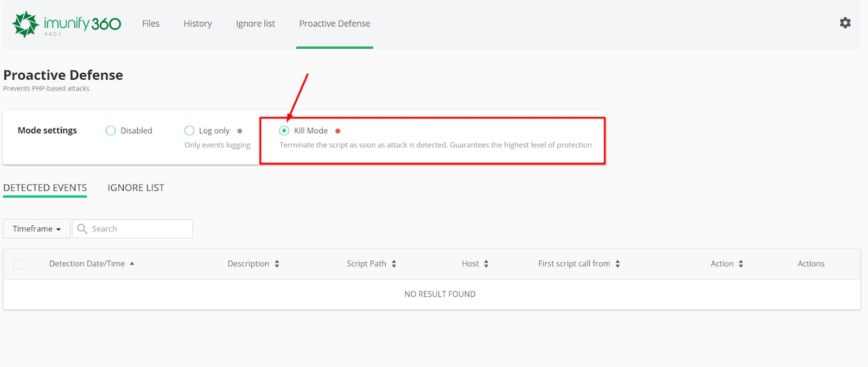This screenshot has height=367, width=868.
Task: Expand the Timeframe dropdown
Action: [x=36, y=229]
